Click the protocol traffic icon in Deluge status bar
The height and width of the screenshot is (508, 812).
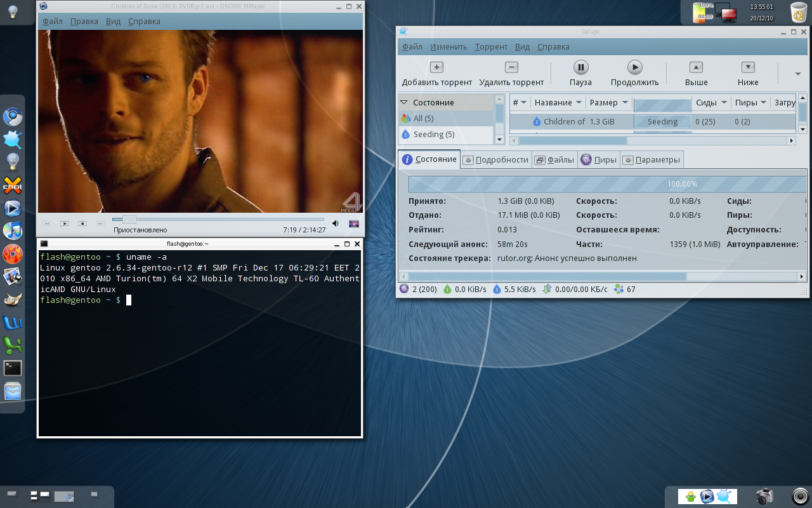click(547, 289)
